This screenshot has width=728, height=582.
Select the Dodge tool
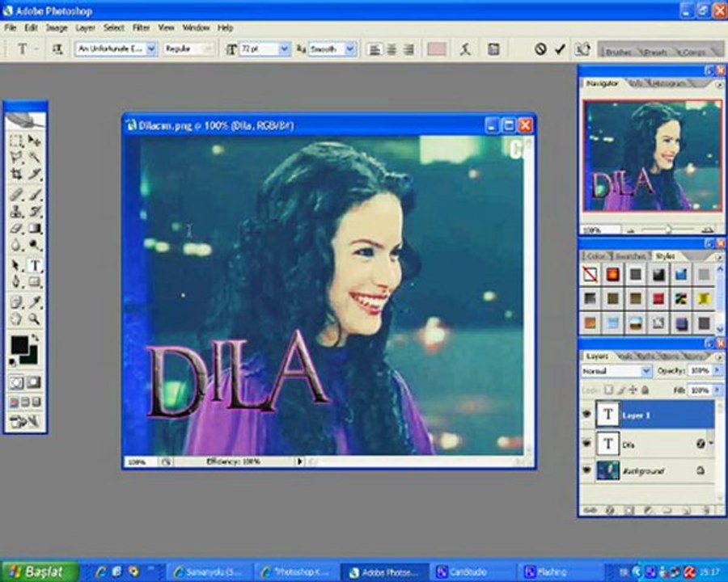coord(34,245)
